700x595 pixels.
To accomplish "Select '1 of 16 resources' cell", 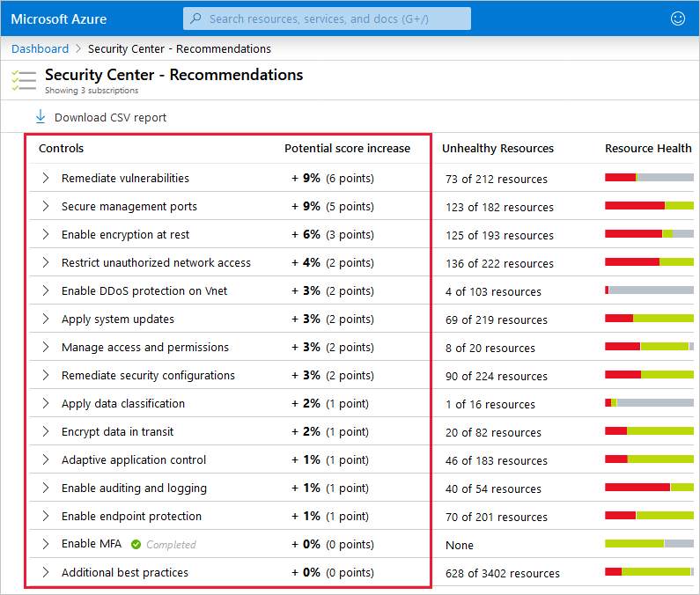I will tap(490, 404).
